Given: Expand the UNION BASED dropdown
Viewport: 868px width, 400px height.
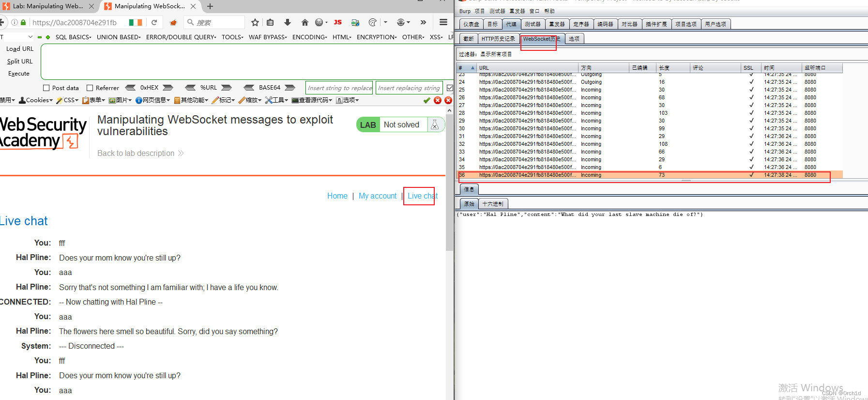Looking at the screenshot, I should pos(119,37).
